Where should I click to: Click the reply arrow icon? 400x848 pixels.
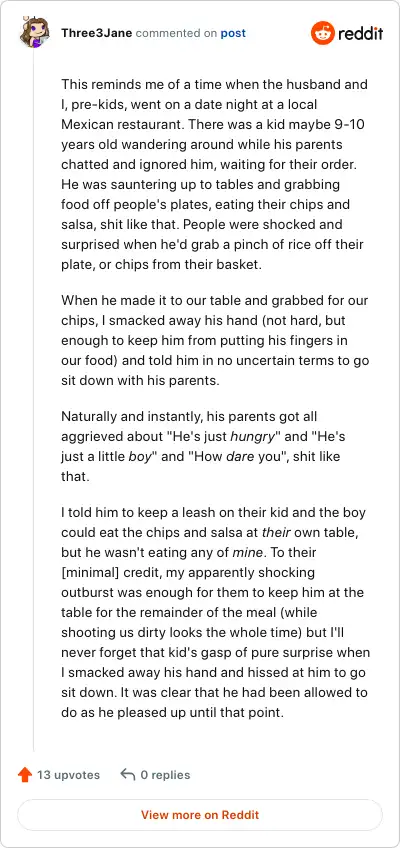tap(128, 774)
